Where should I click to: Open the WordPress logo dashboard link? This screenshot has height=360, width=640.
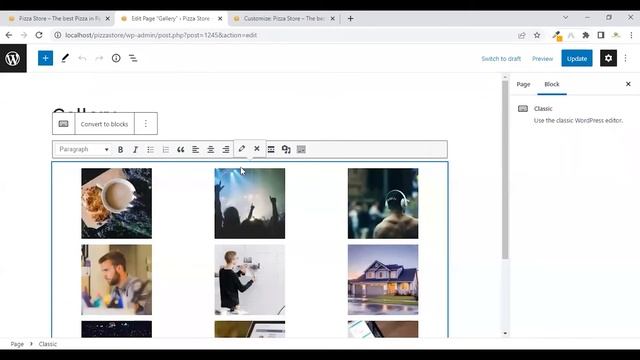tap(13, 58)
